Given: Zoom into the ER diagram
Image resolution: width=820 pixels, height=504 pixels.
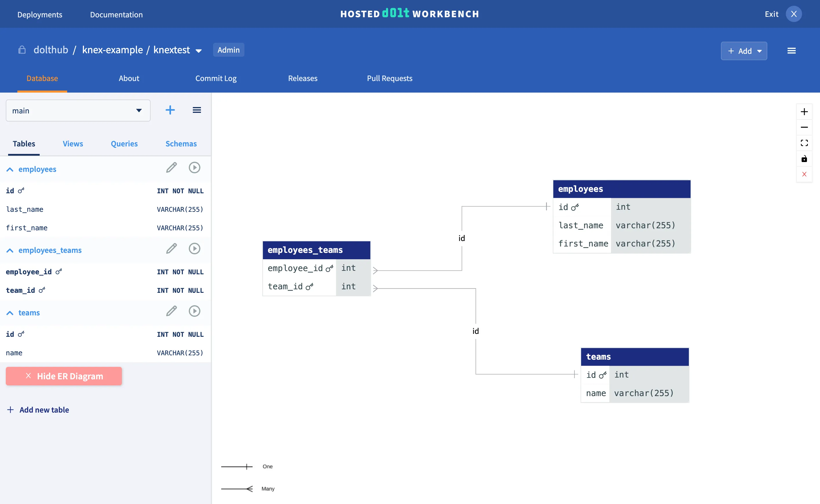Looking at the screenshot, I should [805, 111].
